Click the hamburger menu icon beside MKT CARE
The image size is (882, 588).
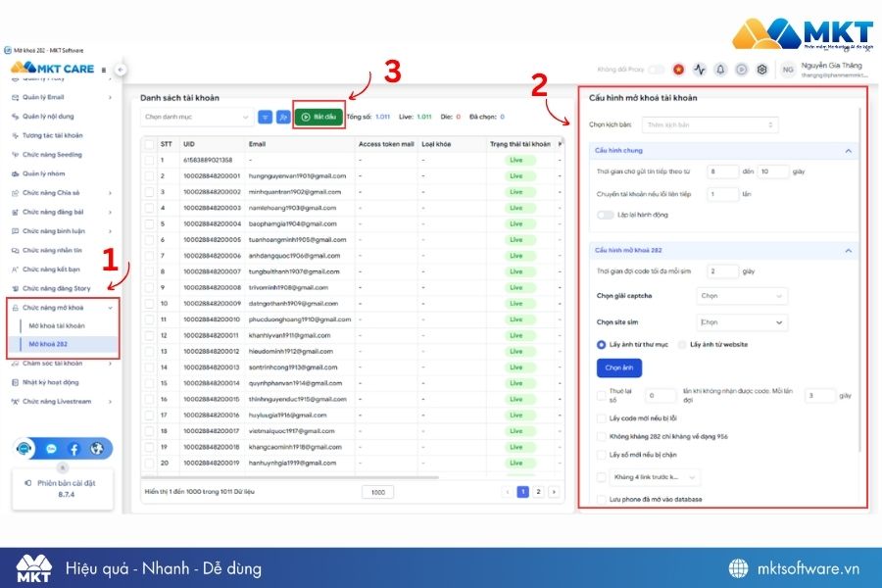point(104,70)
